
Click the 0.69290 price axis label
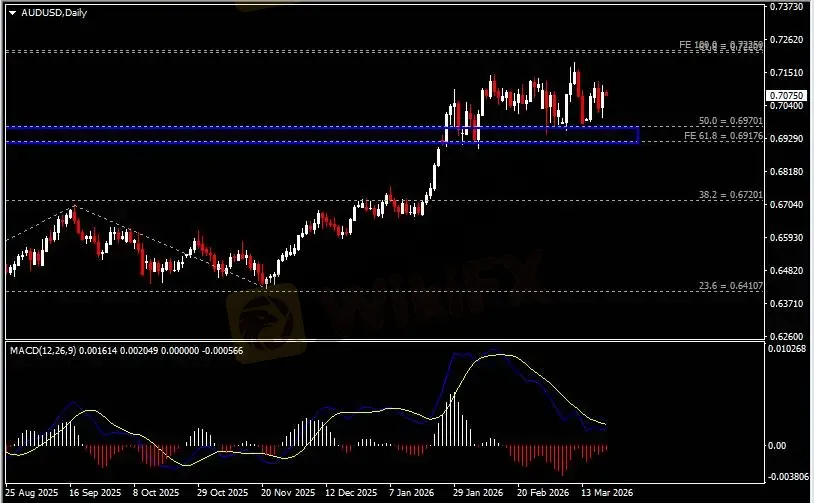click(x=786, y=139)
